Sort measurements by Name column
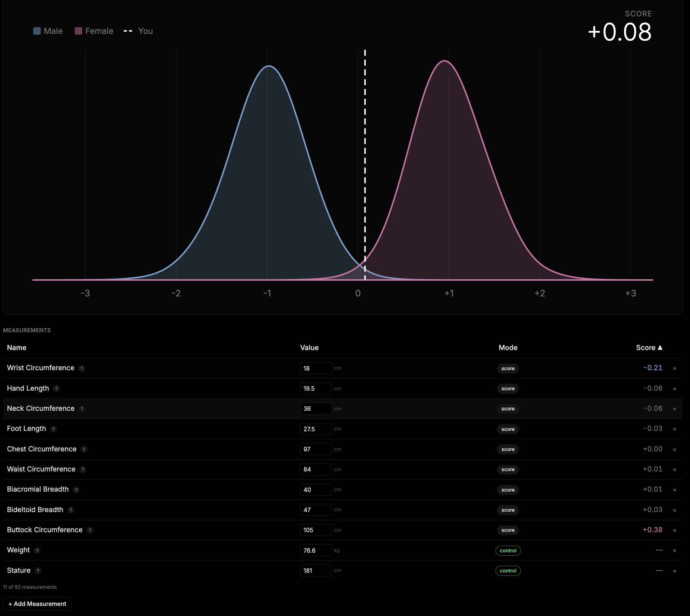The width and height of the screenshot is (690, 616). click(x=17, y=347)
